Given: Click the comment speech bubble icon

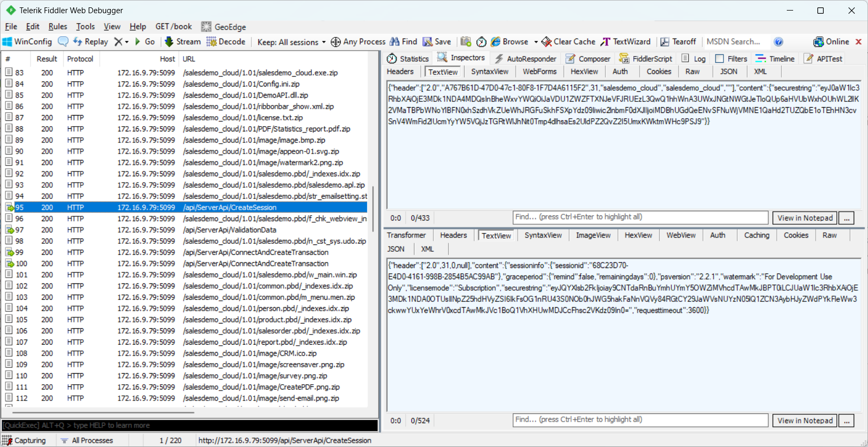Looking at the screenshot, I should pos(63,42).
